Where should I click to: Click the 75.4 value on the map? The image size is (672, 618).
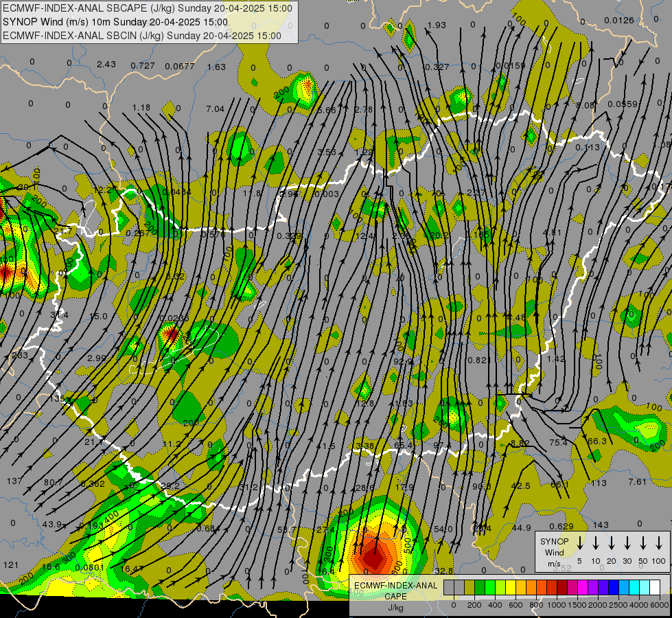(559, 442)
